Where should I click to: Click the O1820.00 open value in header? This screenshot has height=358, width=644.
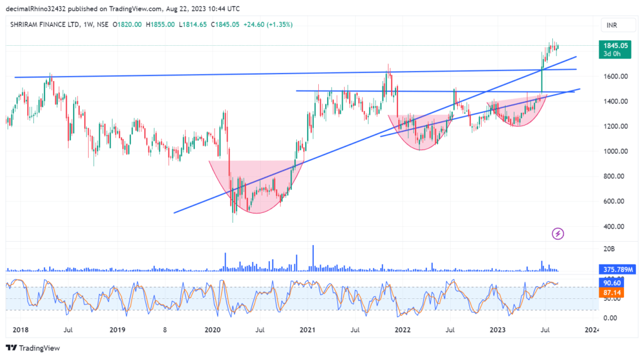(x=127, y=24)
